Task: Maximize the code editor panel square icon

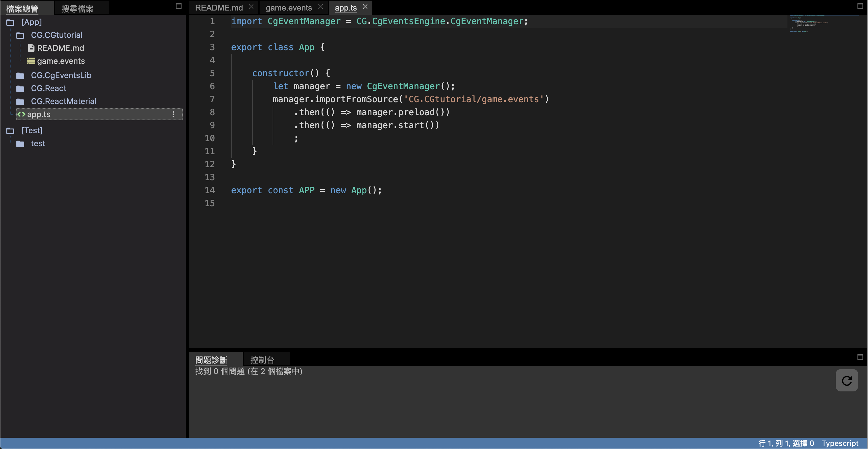Action: tap(860, 6)
